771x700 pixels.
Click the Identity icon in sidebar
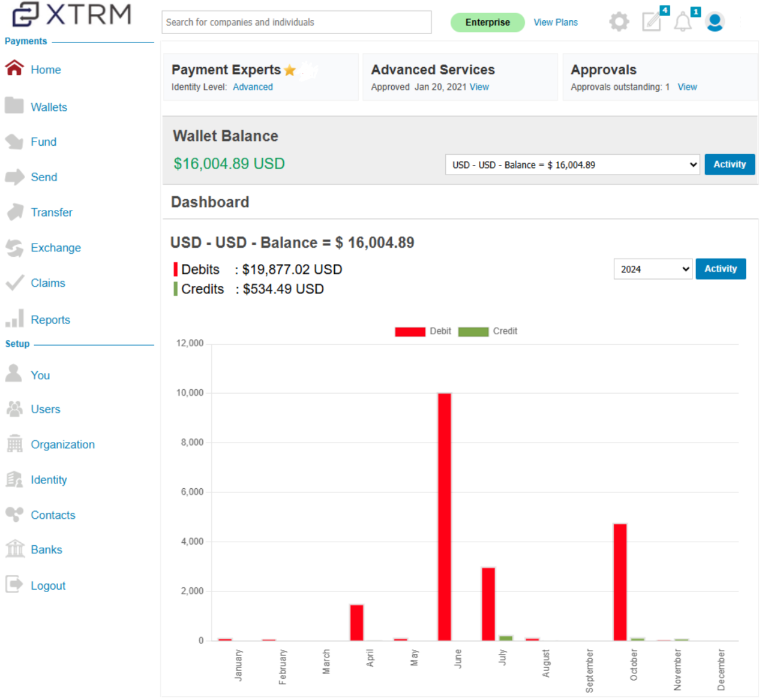(x=14, y=479)
